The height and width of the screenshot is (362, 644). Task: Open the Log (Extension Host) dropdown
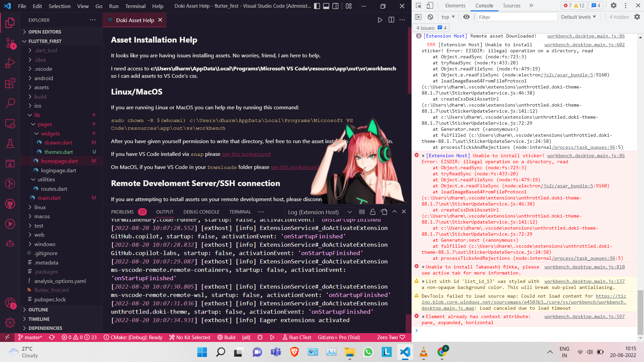319,212
